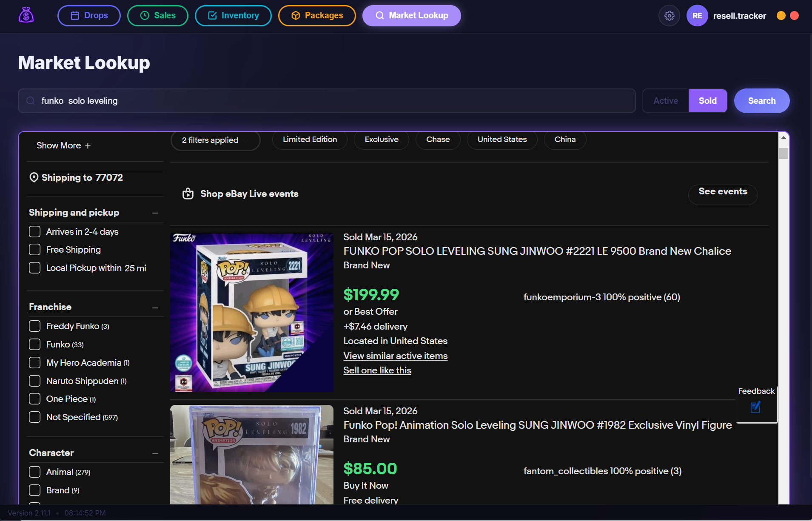Check the Naruto Shippuden franchise filter
This screenshot has height=521, width=812.
click(x=34, y=381)
